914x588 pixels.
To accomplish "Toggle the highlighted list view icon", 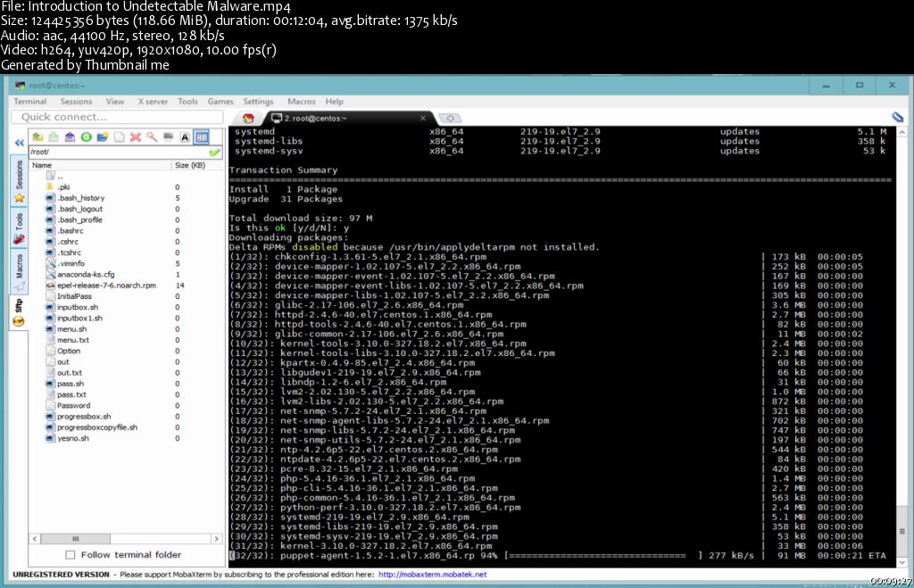I will pyautogui.click(x=202, y=137).
